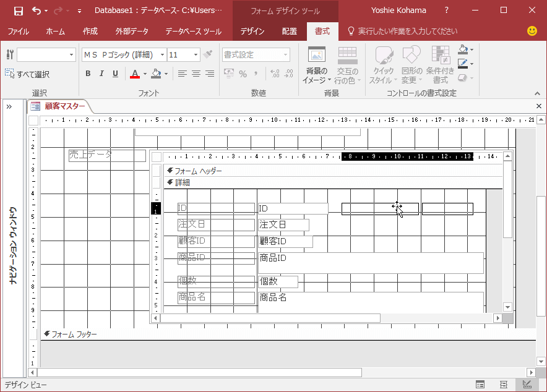547x392 pixels.
Task: Toggle Italic formatting
Action: coord(101,74)
